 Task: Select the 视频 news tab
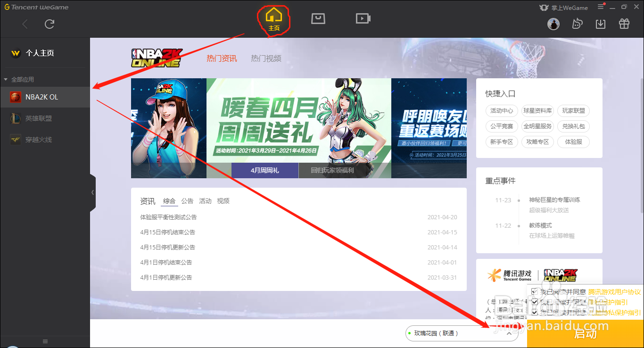click(223, 201)
